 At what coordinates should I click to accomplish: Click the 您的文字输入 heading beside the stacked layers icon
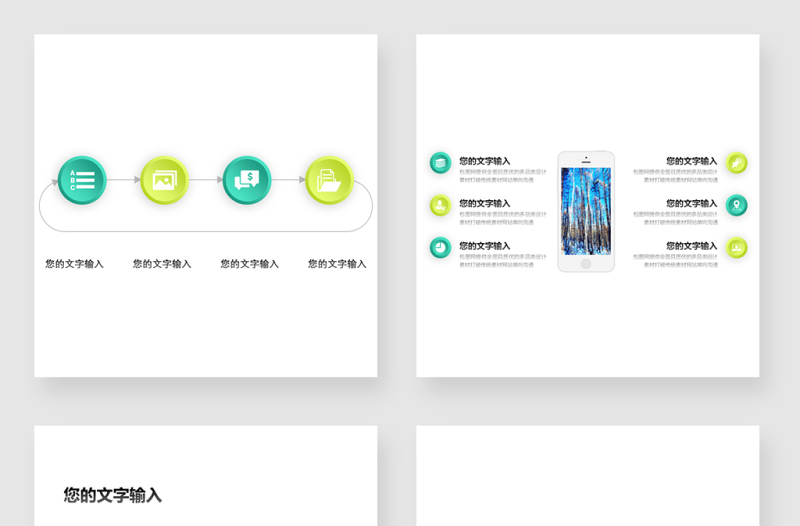coord(485,161)
